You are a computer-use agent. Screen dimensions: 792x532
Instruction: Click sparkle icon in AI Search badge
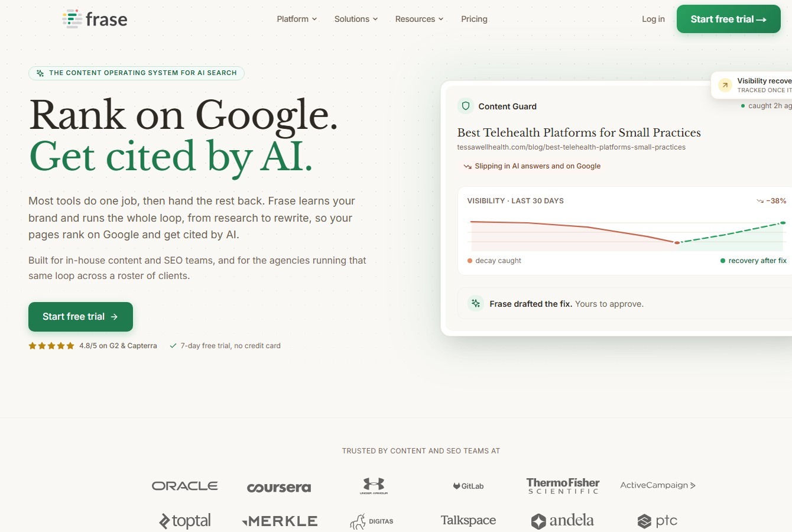coord(40,73)
